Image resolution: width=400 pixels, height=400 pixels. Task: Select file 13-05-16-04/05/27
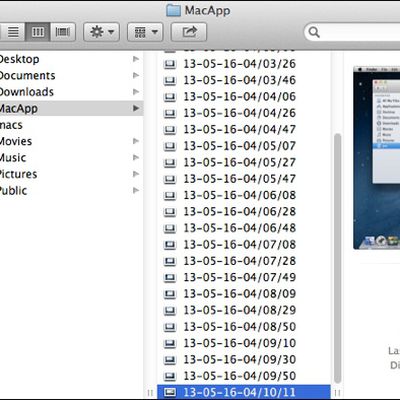click(244, 162)
